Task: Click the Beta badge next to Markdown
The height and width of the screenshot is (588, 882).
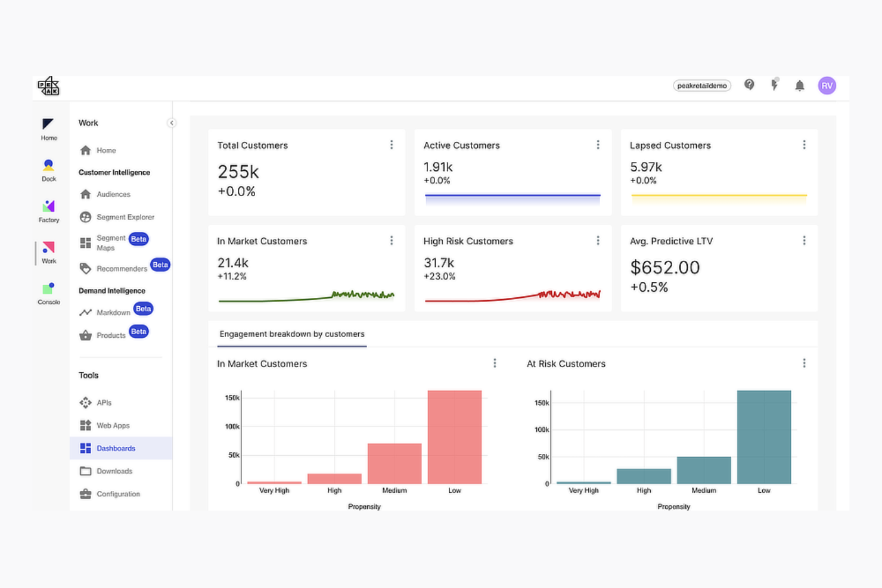Action: pyautogui.click(x=143, y=309)
